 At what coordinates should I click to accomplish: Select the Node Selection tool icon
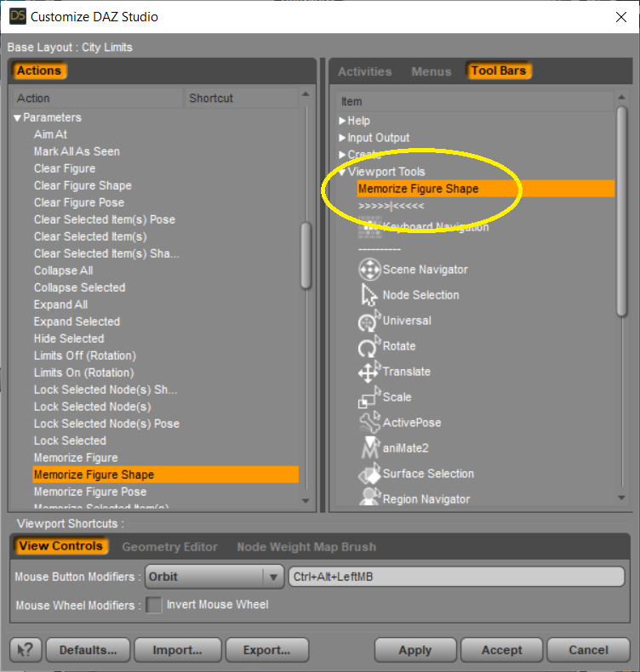(369, 295)
